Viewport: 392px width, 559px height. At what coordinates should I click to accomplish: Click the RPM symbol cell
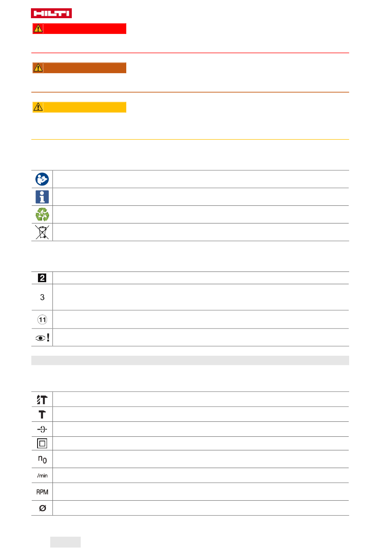coord(42,492)
